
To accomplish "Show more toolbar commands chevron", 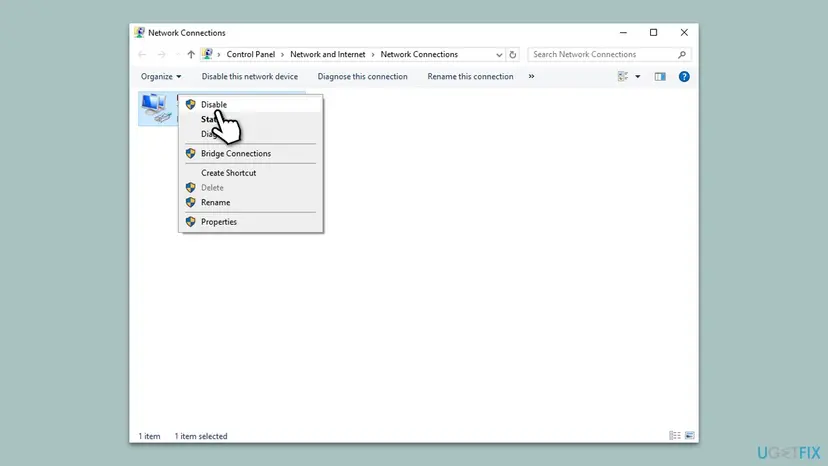I will pos(531,77).
